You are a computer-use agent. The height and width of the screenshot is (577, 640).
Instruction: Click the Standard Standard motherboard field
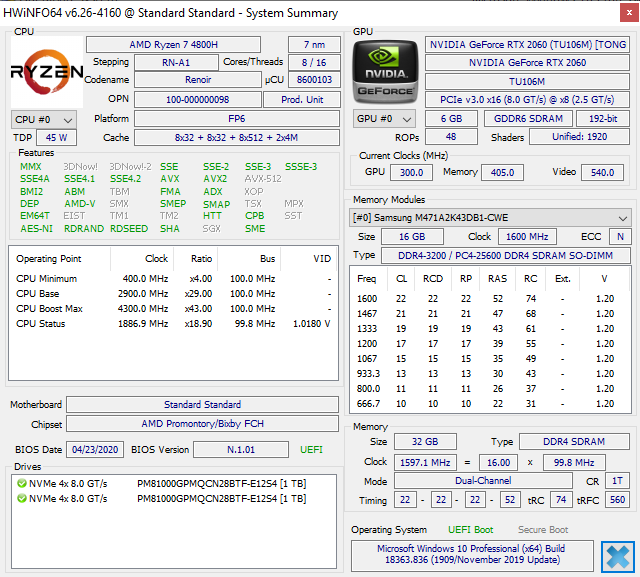click(x=202, y=404)
